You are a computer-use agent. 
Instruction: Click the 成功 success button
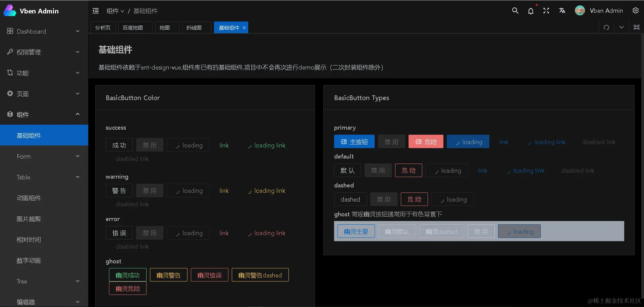point(119,145)
